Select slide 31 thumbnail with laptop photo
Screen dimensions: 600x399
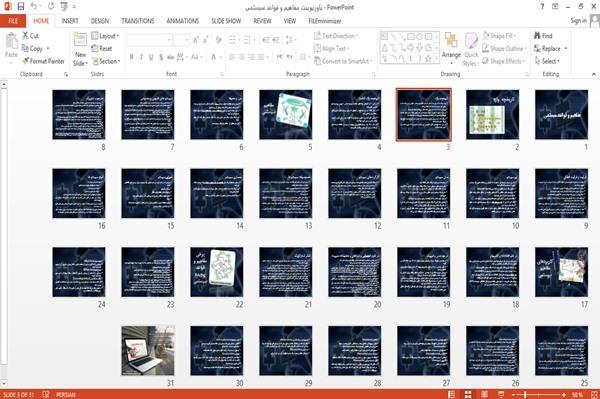148,351
